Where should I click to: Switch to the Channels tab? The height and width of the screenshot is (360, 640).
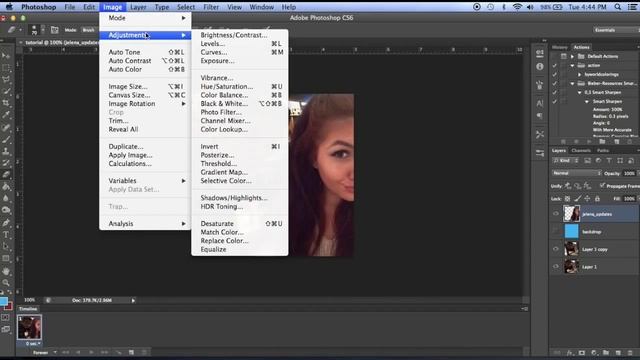(581, 151)
